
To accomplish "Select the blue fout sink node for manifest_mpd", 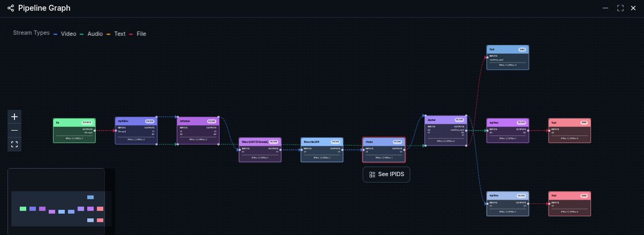I will tap(507, 57).
